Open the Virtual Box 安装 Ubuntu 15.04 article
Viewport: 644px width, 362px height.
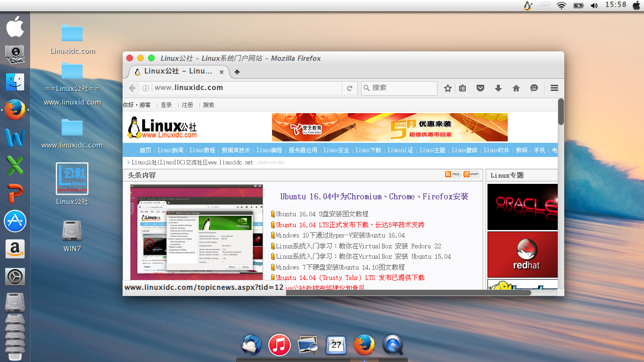tap(363, 256)
